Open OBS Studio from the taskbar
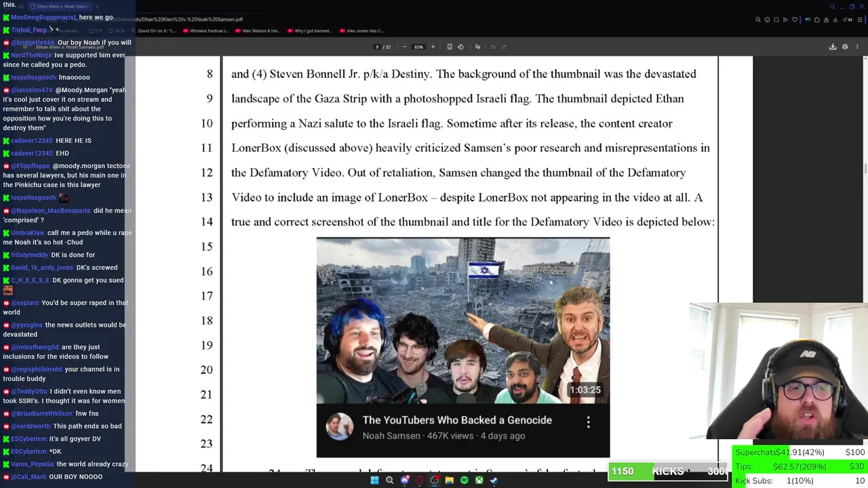The width and height of the screenshot is (868, 488). point(435,481)
